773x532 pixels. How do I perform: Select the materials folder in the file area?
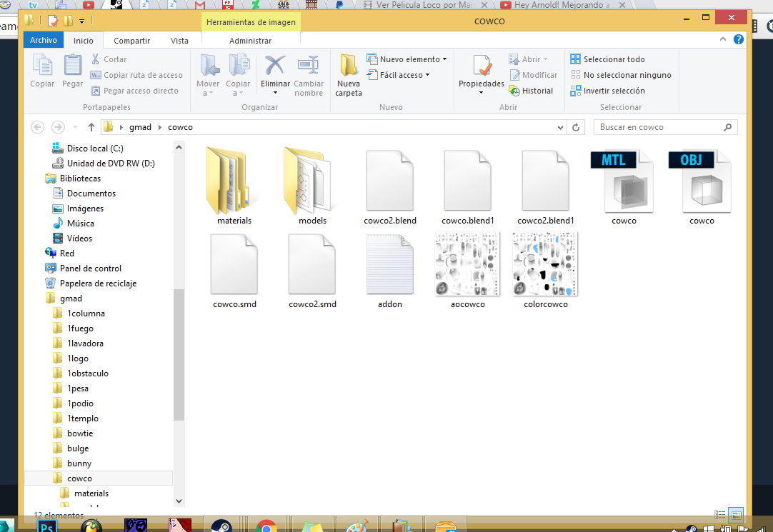(234, 186)
